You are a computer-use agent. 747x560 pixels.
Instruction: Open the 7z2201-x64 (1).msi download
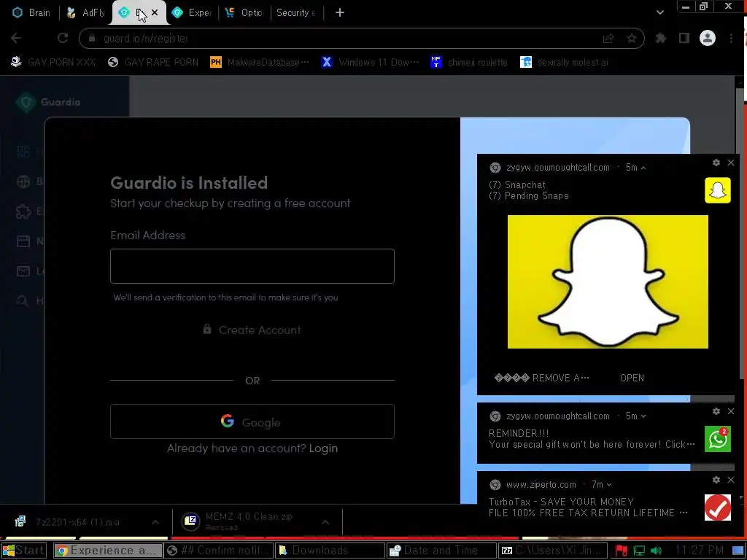coord(76,522)
